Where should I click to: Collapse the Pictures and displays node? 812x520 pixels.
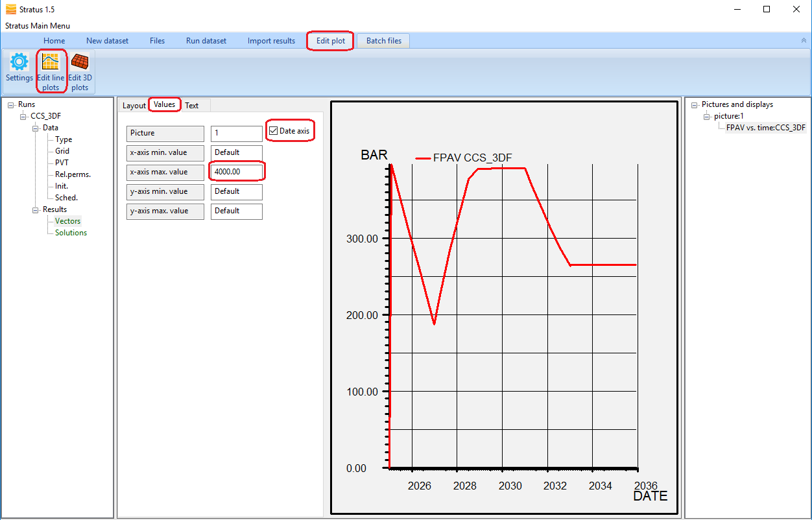pyautogui.click(x=695, y=104)
